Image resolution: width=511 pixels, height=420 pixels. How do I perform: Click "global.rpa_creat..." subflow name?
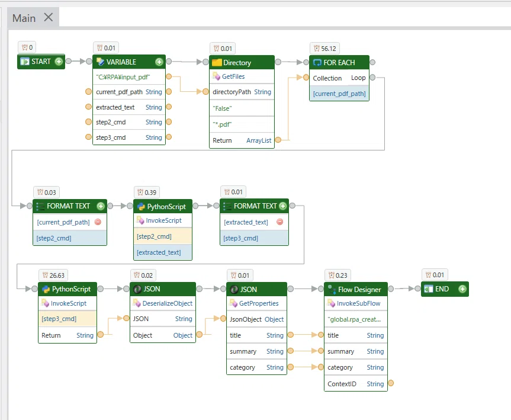355,319
